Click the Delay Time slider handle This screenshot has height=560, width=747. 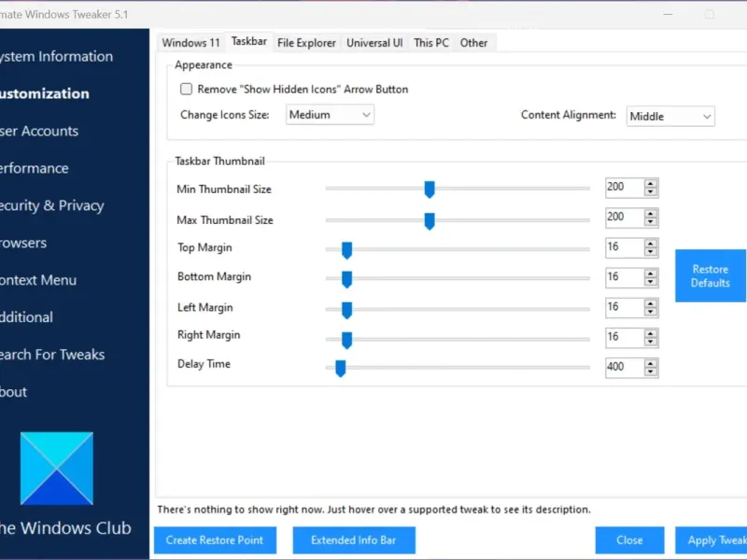pyautogui.click(x=340, y=369)
